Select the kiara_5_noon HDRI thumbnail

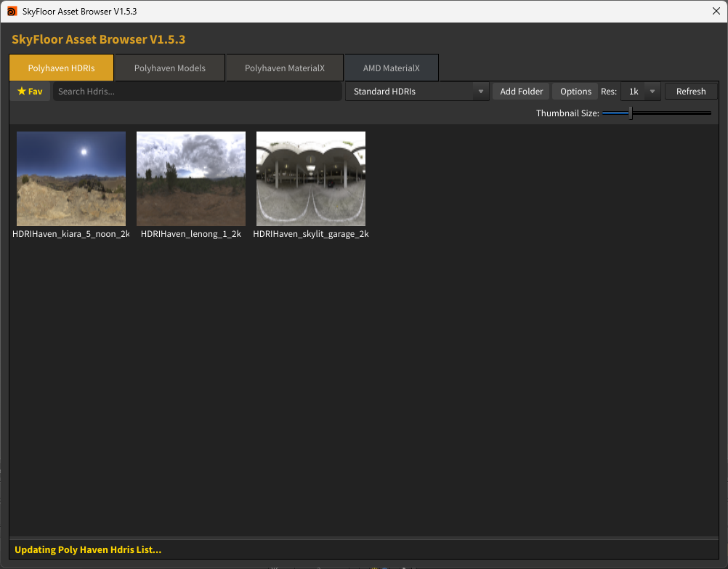point(71,178)
